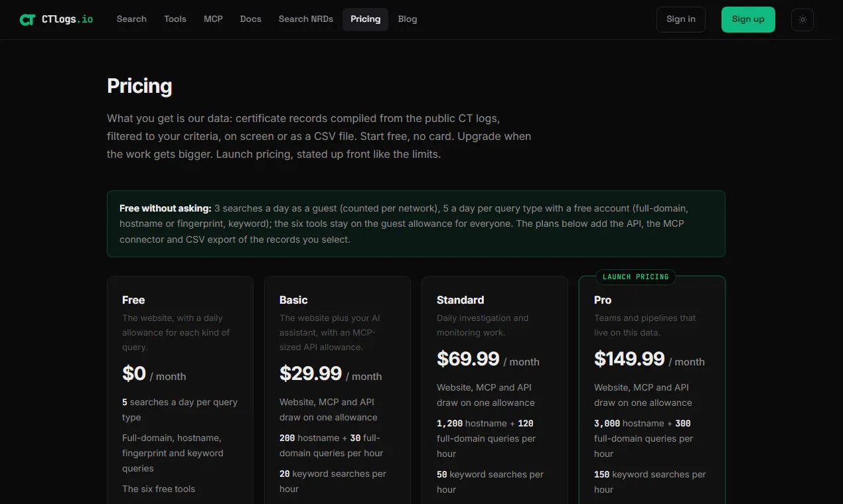The image size is (843, 504).
Task: Click "50 keyword searches per hour" line
Action: [x=490, y=482]
